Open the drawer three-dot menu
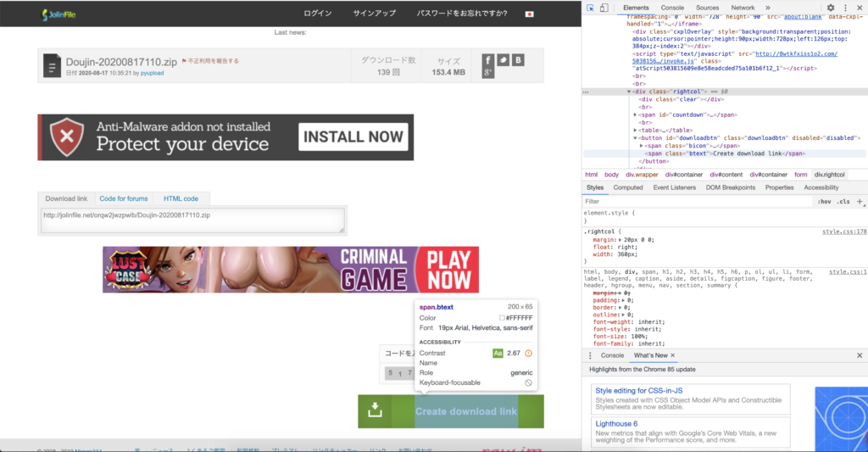The height and width of the screenshot is (452, 868). (590, 355)
